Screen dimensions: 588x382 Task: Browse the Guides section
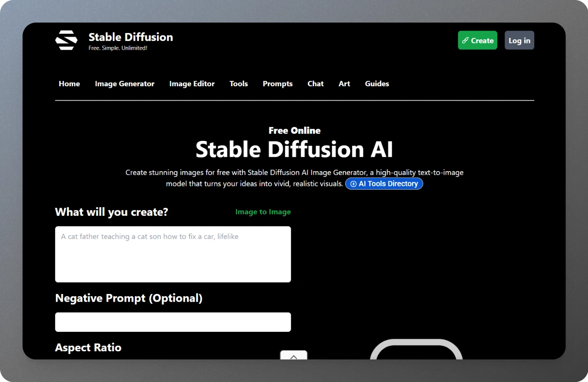coord(377,84)
